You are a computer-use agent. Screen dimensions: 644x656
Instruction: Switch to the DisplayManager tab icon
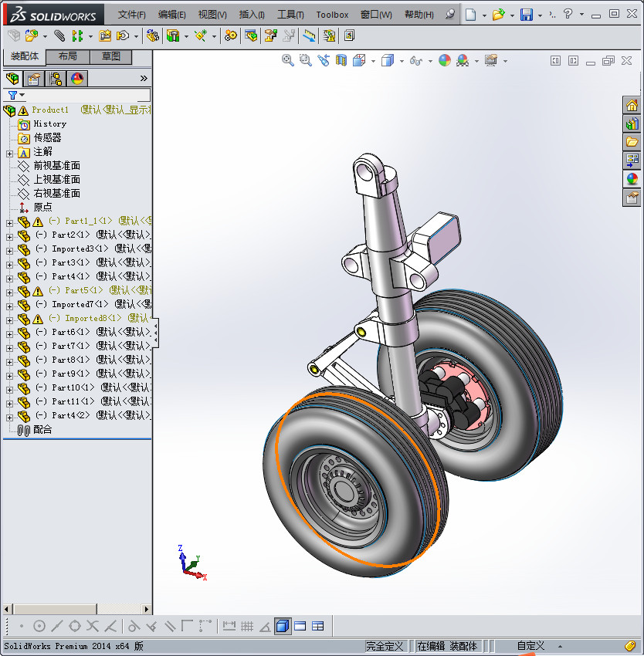[x=77, y=79]
